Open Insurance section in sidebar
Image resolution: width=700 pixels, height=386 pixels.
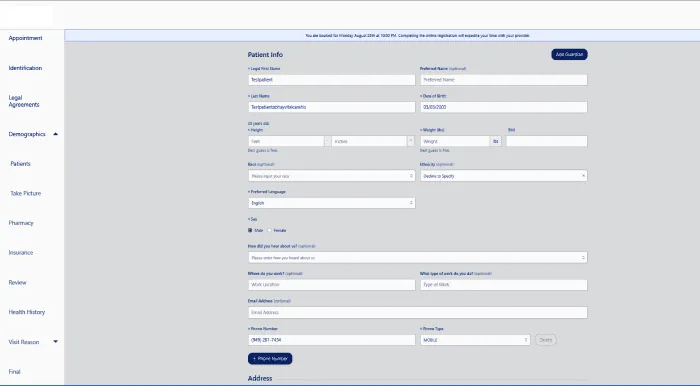pos(21,253)
